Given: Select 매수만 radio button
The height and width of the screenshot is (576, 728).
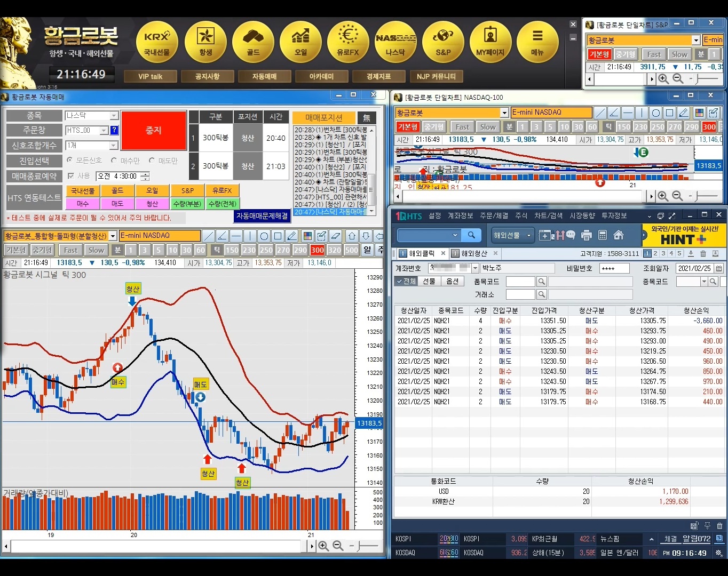Looking at the screenshot, I should (114, 160).
